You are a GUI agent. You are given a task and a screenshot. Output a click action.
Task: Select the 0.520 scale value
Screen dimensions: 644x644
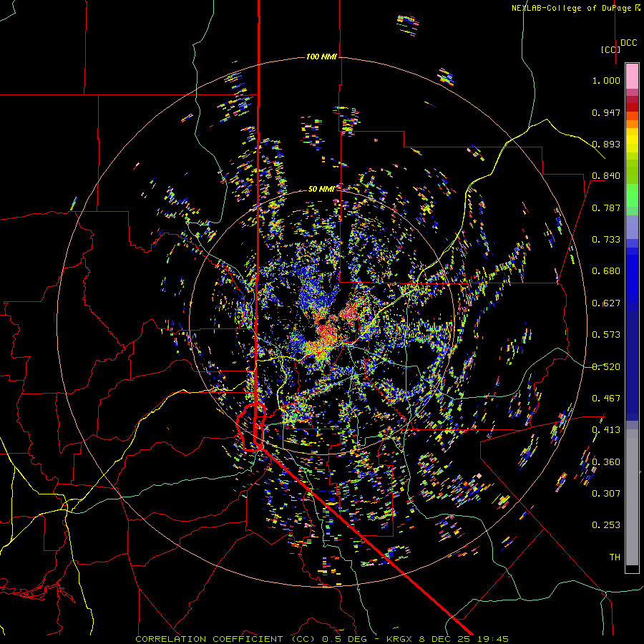606,367
